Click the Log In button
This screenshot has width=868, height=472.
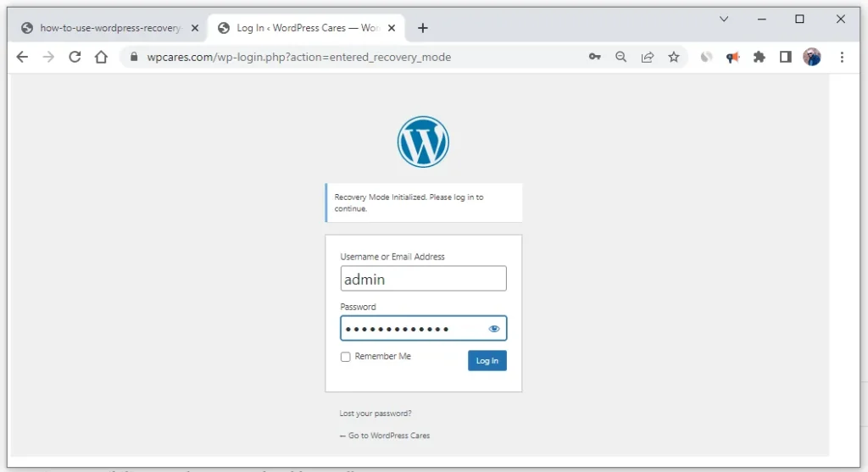pyautogui.click(x=487, y=361)
